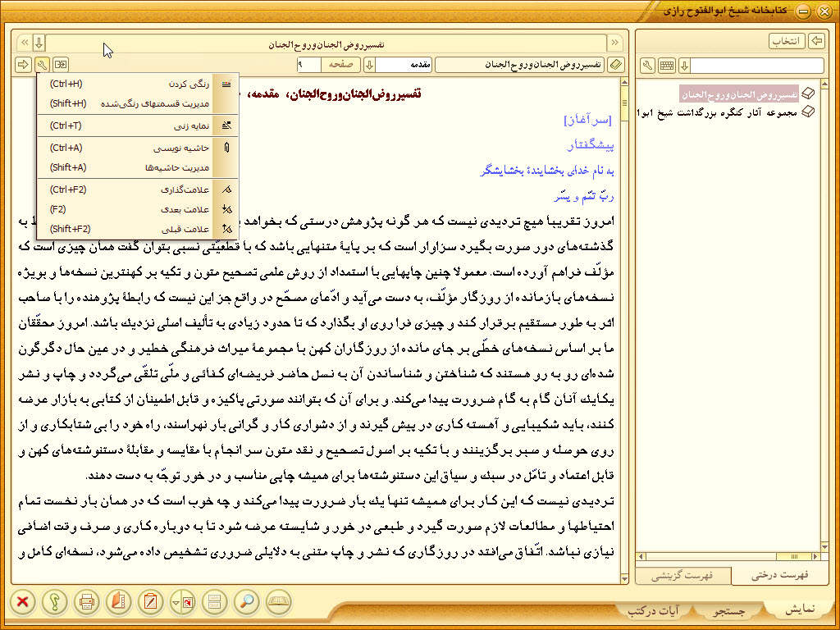
Task: Click the tree panel vertical scrollbar down arrow
Action: [824, 548]
